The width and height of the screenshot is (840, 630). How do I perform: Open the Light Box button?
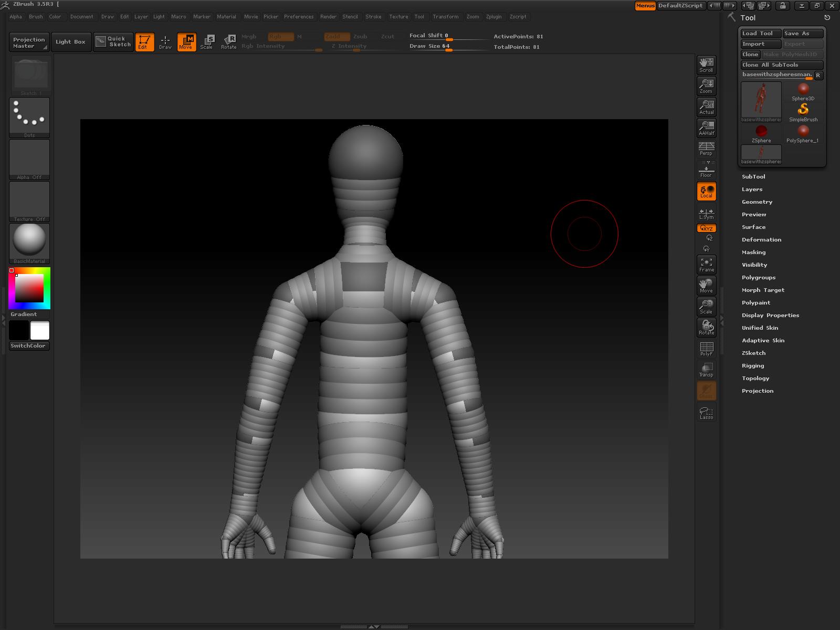pyautogui.click(x=70, y=42)
